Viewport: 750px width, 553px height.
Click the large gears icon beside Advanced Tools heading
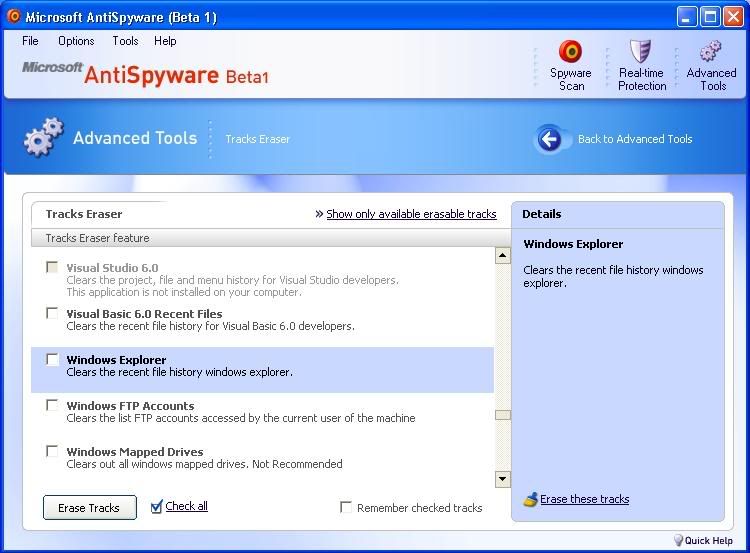pyautogui.click(x=44, y=137)
